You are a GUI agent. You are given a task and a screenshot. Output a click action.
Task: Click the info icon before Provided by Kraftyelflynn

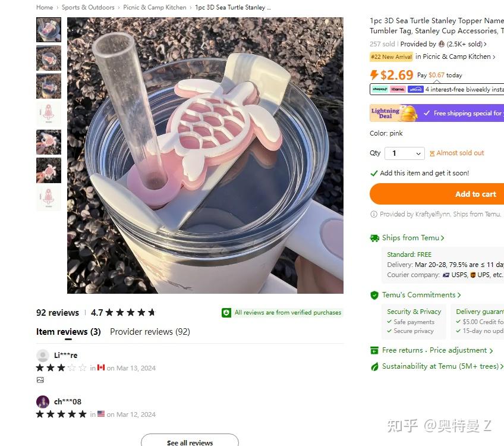click(374, 214)
